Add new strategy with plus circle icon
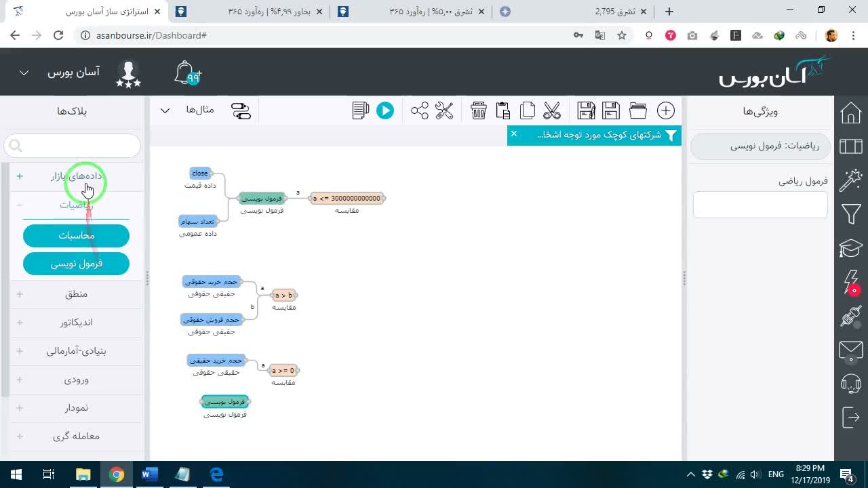Image resolution: width=868 pixels, height=488 pixels. point(666,110)
